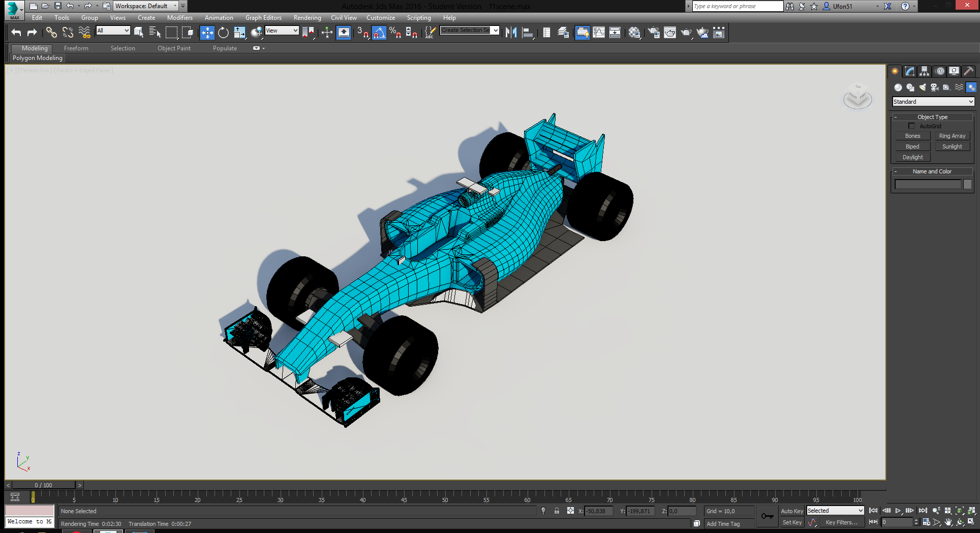The image size is (980, 533).
Task: Open the Modifiers menu
Action: (180, 18)
